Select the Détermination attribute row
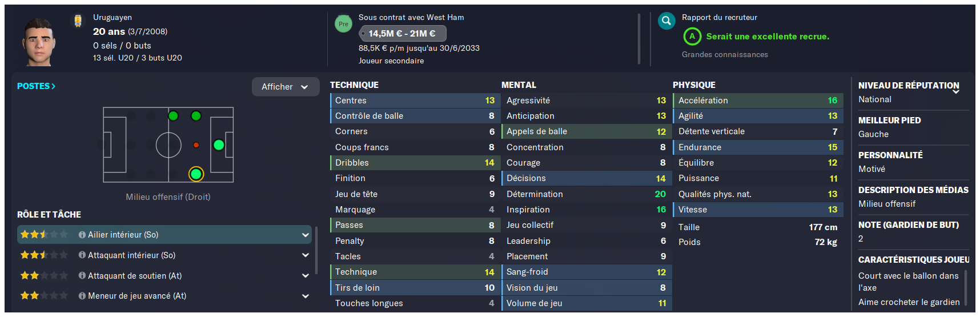This screenshot has height=317, width=980. pyautogui.click(x=586, y=194)
